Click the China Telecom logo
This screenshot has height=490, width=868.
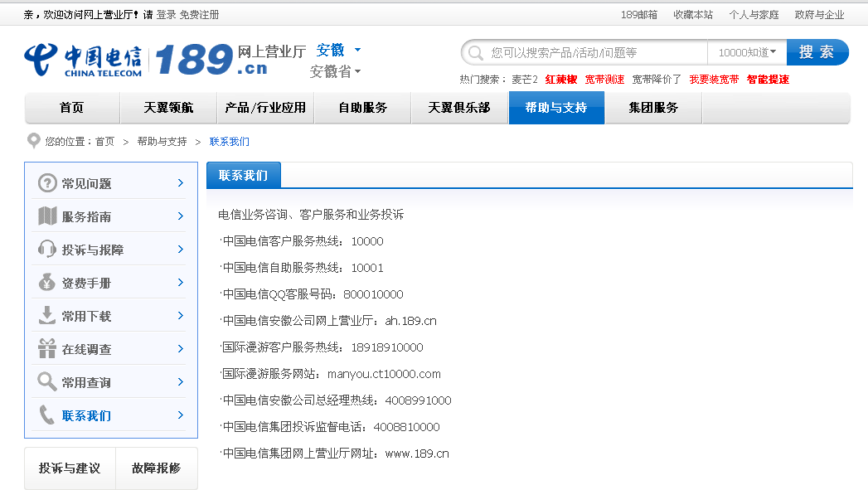[x=83, y=60]
